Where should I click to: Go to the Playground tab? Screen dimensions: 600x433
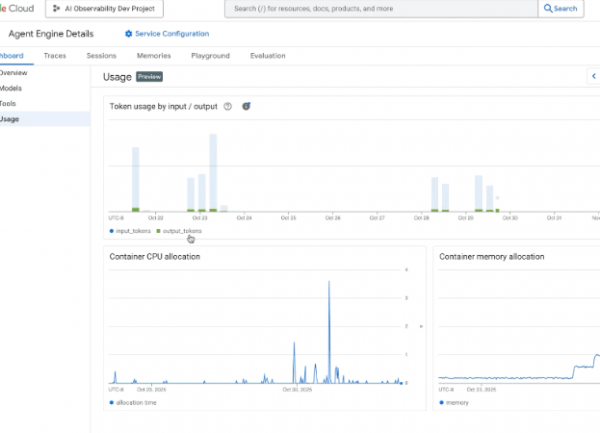tap(210, 56)
